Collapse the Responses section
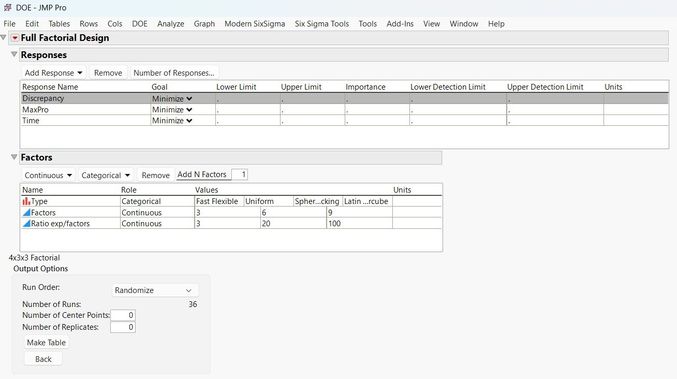The width and height of the screenshot is (677, 379). [x=14, y=54]
